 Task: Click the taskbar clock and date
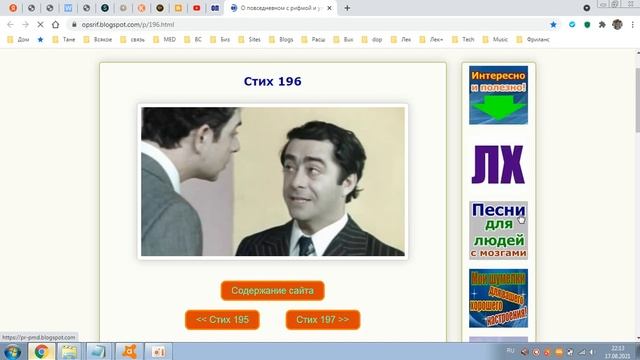[618, 352]
